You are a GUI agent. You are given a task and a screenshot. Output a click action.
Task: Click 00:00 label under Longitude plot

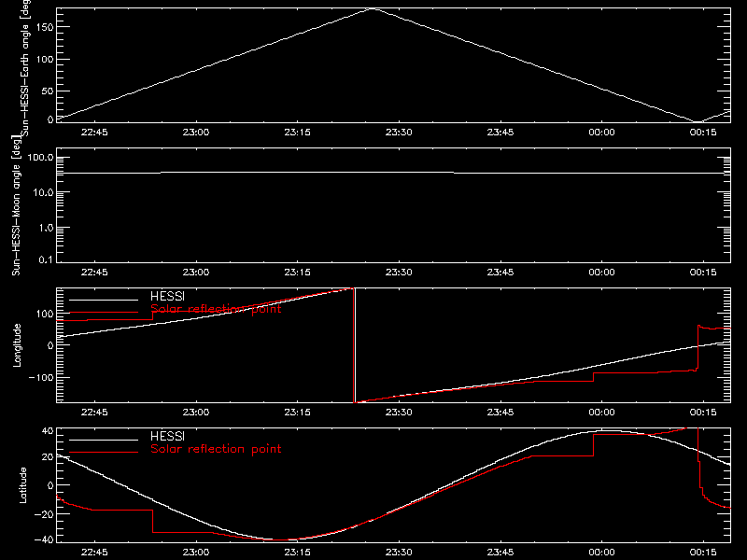pyautogui.click(x=601, y=412)
